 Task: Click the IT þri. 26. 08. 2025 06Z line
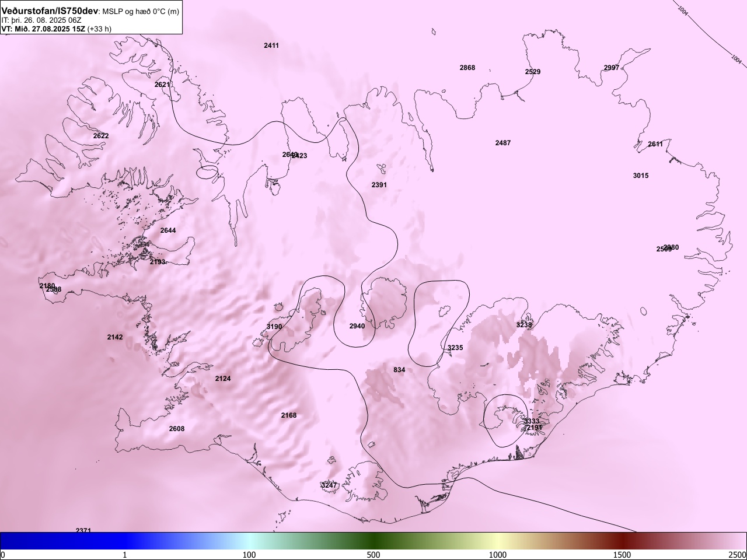point(41,20)
